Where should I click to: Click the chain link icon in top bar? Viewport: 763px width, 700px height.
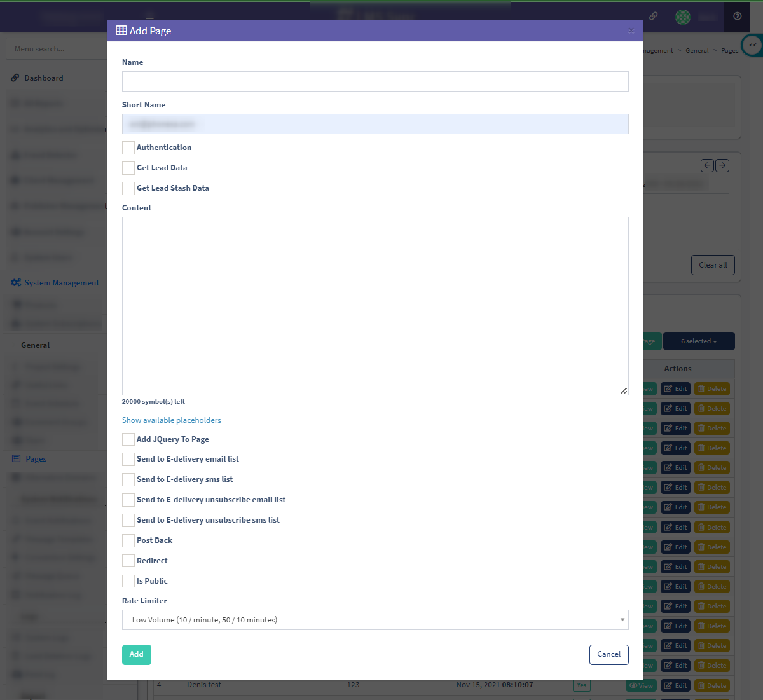point(653,17)
